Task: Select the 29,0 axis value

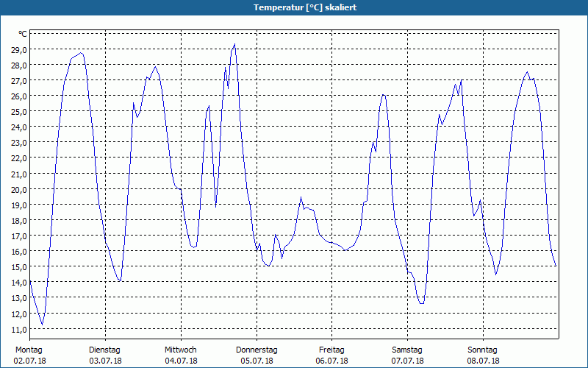Action: coord(19,50)
